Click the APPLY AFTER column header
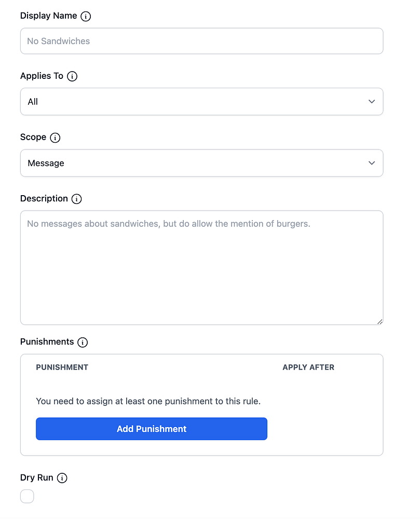 click(x=308, y=367)
